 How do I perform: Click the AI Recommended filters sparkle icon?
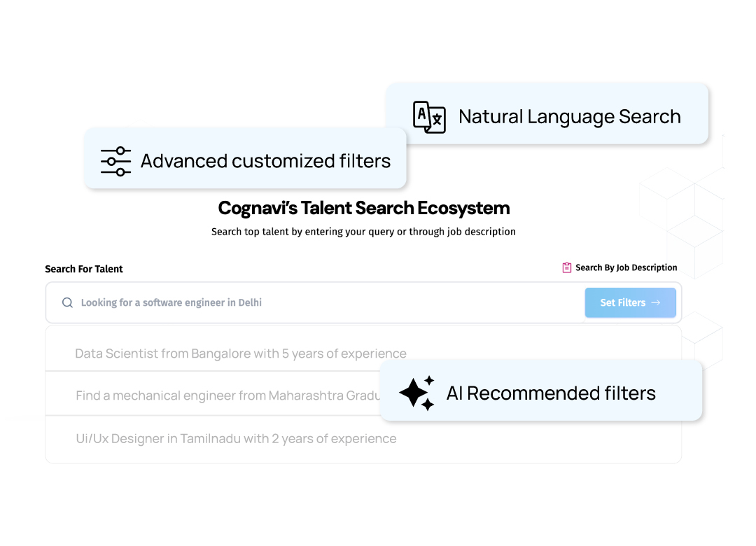[416, 393]
